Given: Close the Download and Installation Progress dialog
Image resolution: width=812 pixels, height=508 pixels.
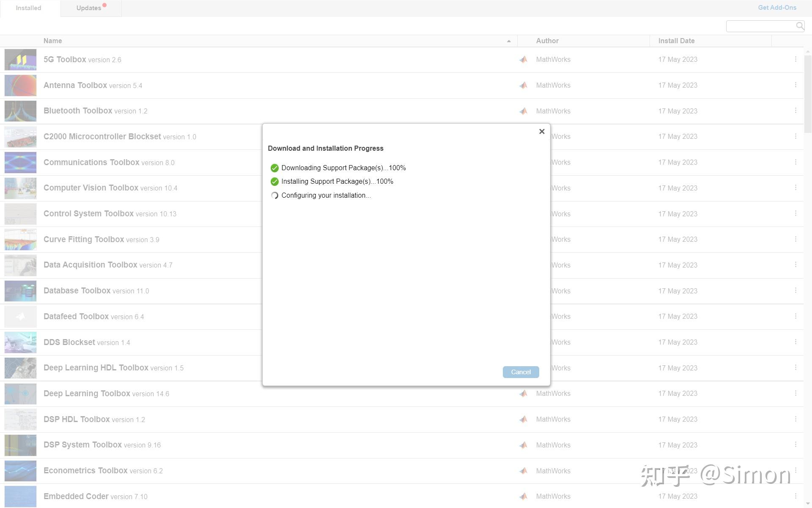Looking at the screenshot, I should 542,132.
